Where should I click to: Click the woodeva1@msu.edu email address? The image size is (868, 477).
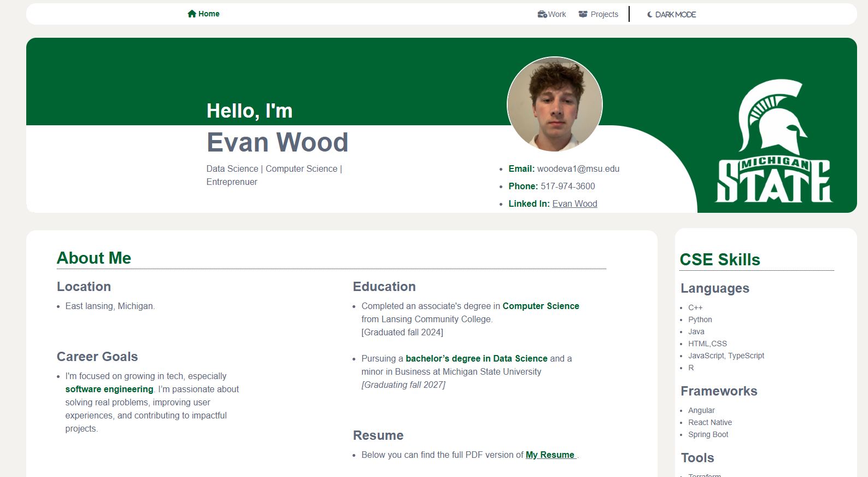(578, 169)
